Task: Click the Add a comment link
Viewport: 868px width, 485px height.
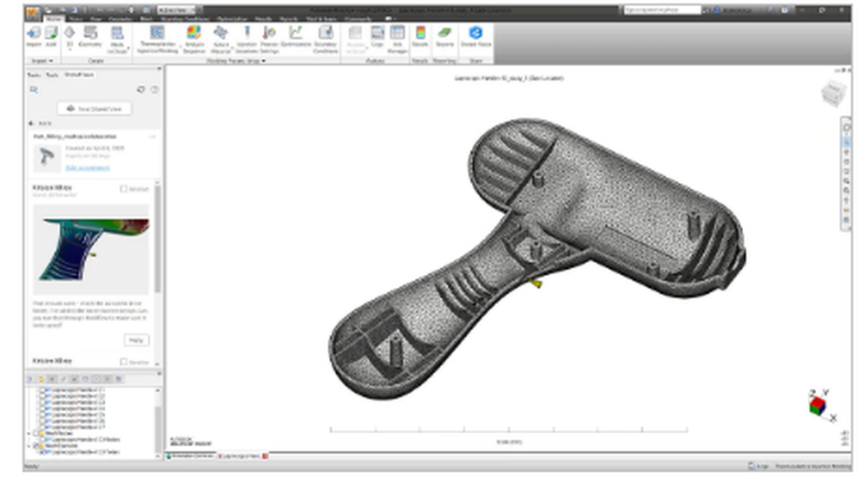Action: click(x=88, y=168)
